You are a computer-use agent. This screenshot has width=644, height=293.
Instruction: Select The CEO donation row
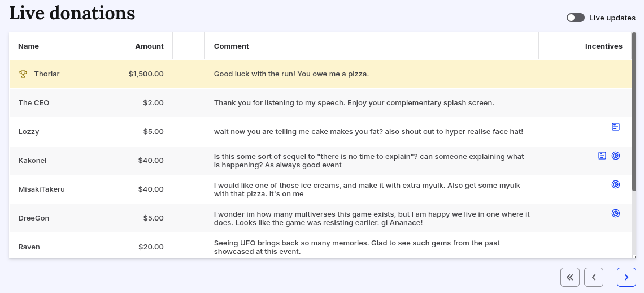click(320, 103)
